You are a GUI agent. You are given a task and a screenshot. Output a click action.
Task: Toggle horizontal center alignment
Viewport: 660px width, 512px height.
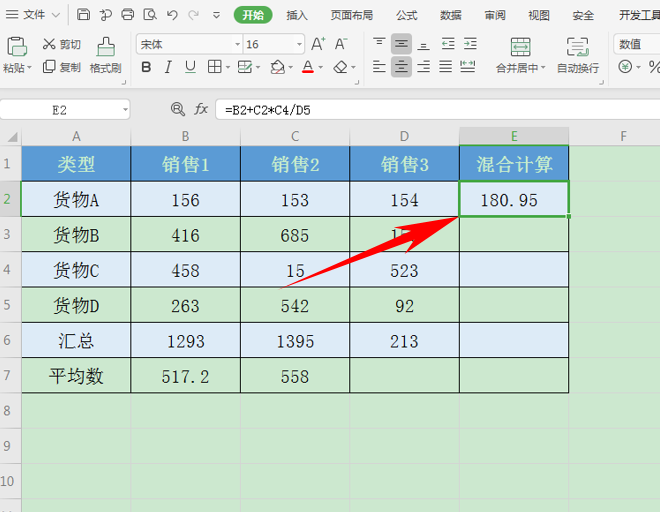pyautogui.click(x=401, y=67)
